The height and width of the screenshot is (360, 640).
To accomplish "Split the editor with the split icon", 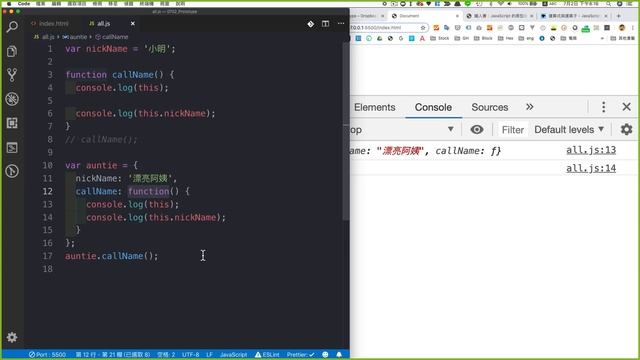I will coord(325,24).
